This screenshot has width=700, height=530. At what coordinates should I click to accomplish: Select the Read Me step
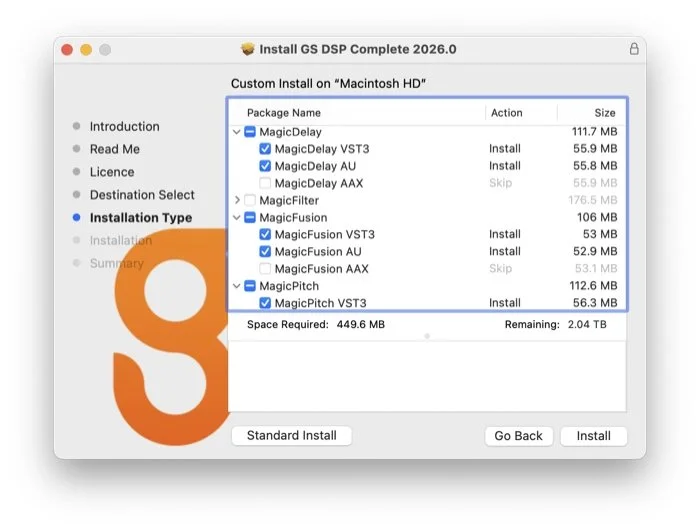pos(115,149)
